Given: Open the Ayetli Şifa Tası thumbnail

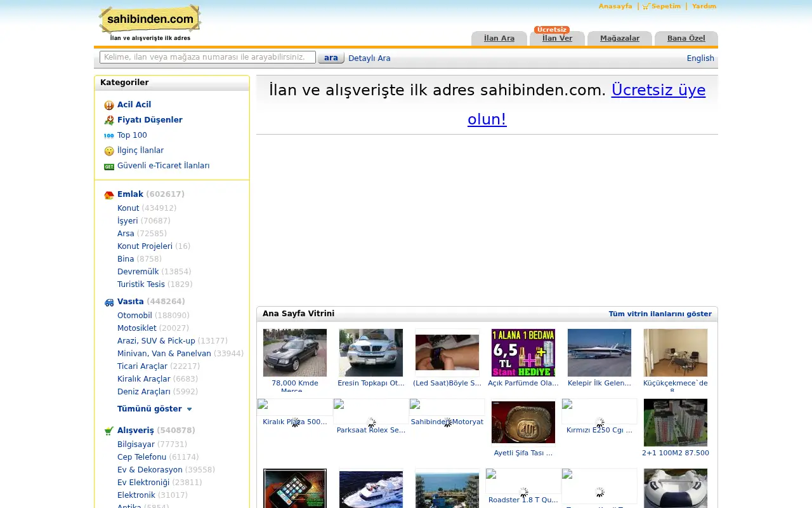Looking at the screenshot, I should click(523, 422).
